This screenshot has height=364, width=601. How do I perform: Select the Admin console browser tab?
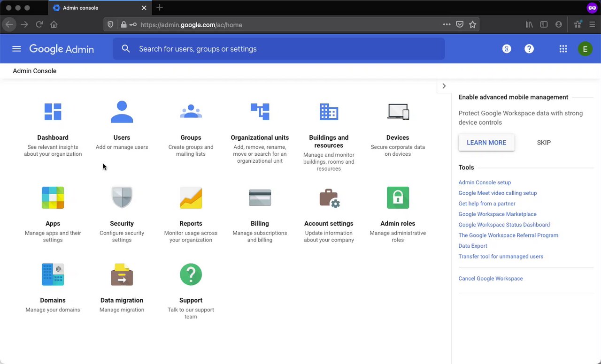pyautogui.click(x=80, y=8)
